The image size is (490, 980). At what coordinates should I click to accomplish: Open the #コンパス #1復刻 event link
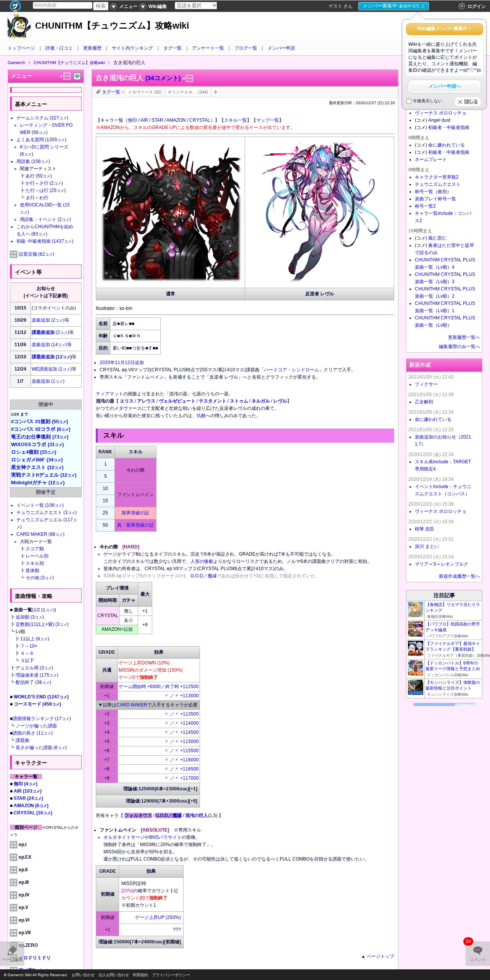coord(39,422)
